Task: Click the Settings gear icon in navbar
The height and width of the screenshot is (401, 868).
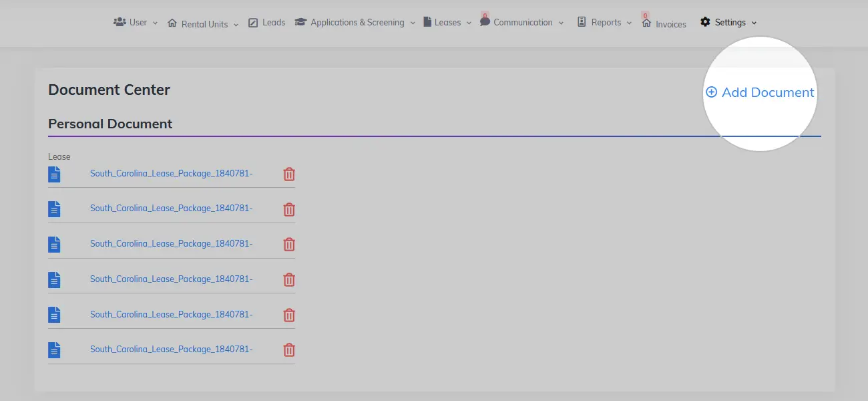Action: click(705, 22)
